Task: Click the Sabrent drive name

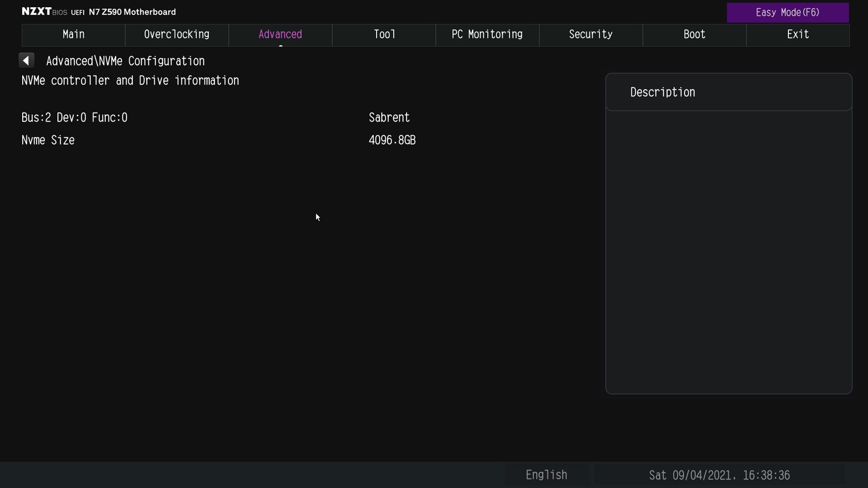Action: coord(389,118)
